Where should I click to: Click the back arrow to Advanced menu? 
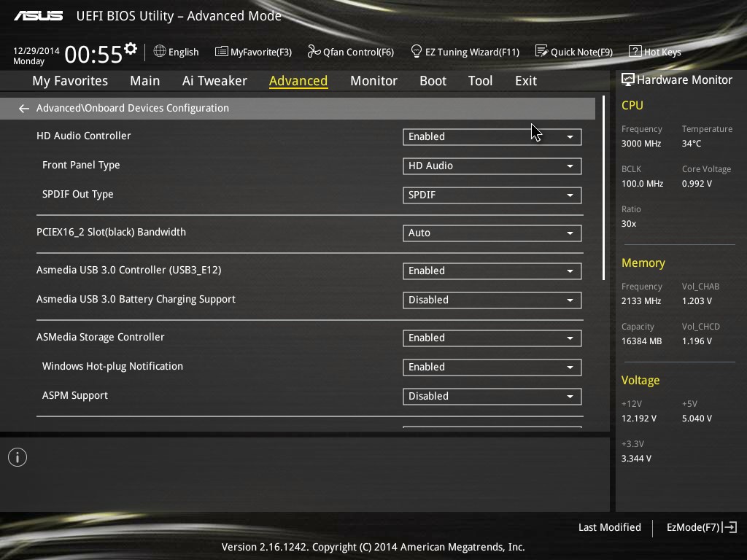coord(24,109)
